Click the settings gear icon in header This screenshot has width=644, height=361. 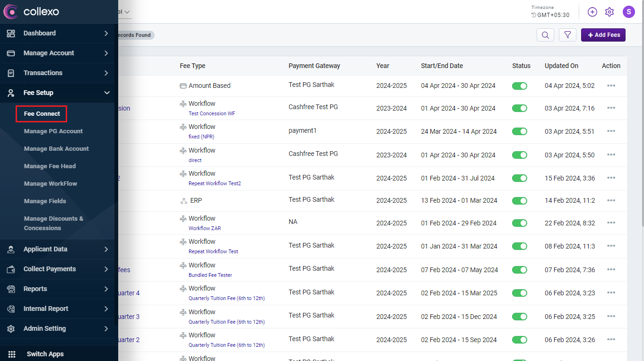click(x=609, y=12)
